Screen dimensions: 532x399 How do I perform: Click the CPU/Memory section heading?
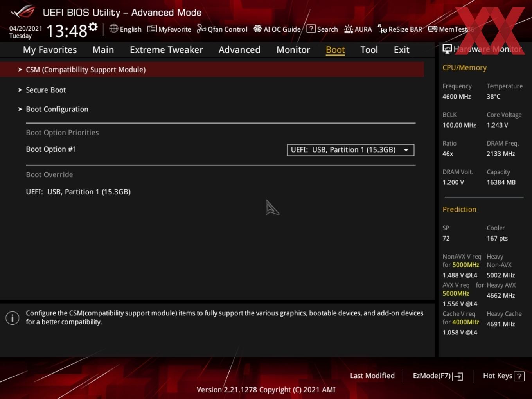pos(464,68)
